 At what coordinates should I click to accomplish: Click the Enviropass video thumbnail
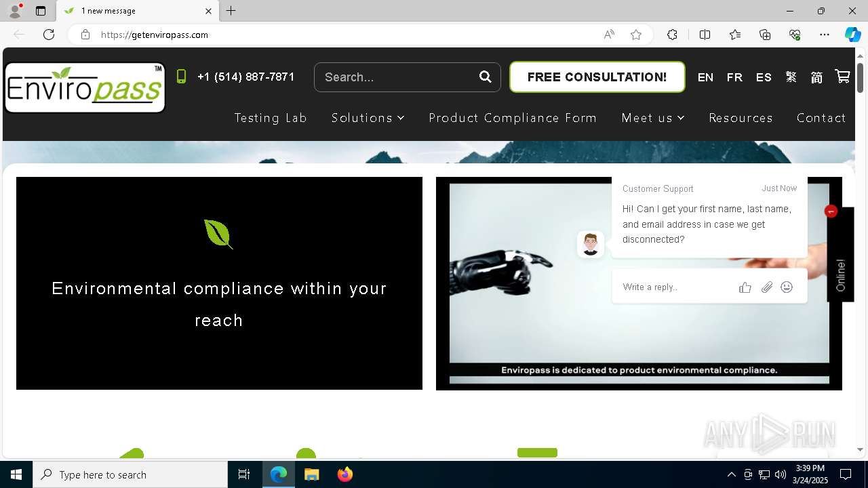639,283
